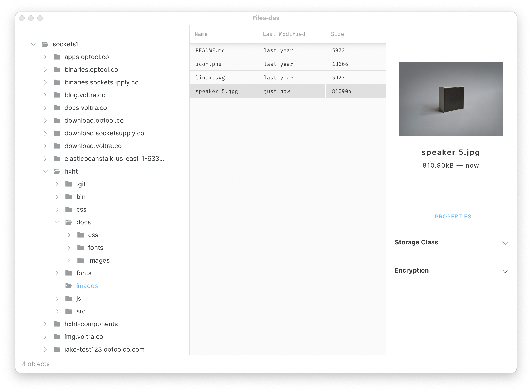Click the img.voltra.co folder icon
The image size is (532, 392).
(x=57, y=337)
